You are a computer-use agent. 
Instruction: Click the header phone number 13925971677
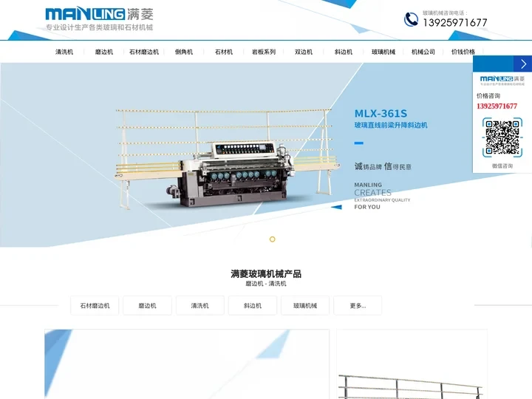tap(455, 23)
